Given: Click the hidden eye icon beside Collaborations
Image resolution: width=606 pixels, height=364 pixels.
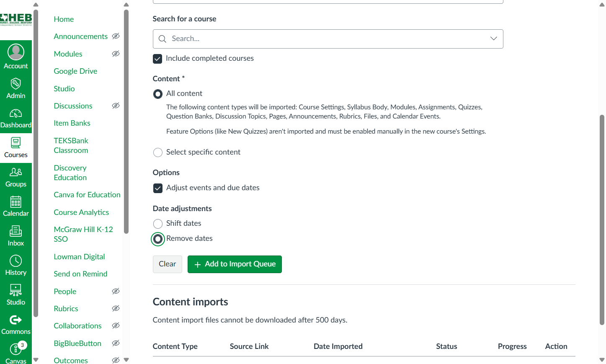Looking at the screenshot, I should [116, 325].
